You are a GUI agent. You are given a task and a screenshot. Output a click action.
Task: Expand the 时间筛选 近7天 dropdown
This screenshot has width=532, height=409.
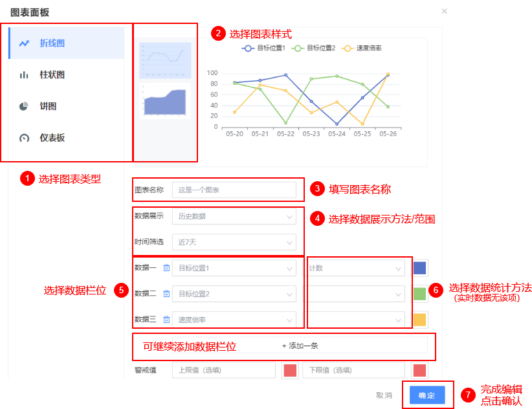point(234,242)
